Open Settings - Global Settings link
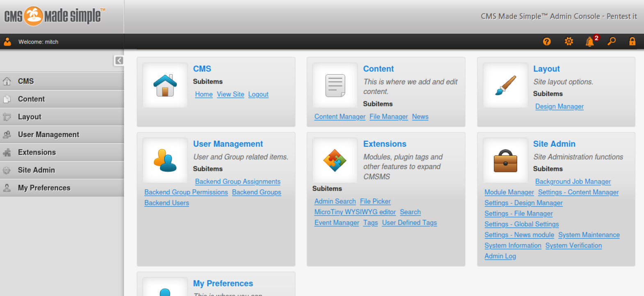The height and width of the screenshot is (296, 644). coord(522,224)
